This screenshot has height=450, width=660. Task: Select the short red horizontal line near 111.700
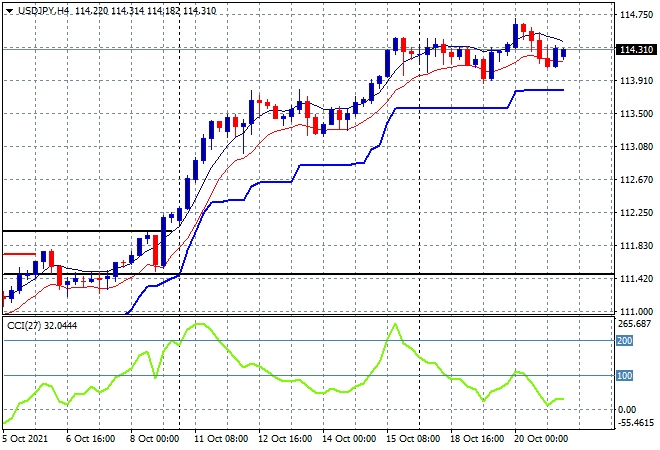(19, 254)
